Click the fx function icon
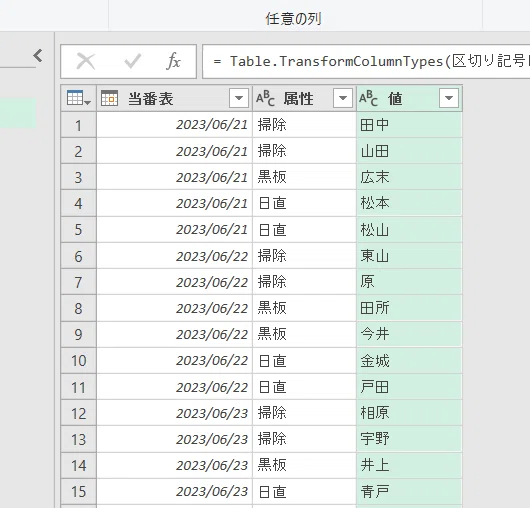Image resolution: width=530 pixels, height=508 pixels. [173, 62]
